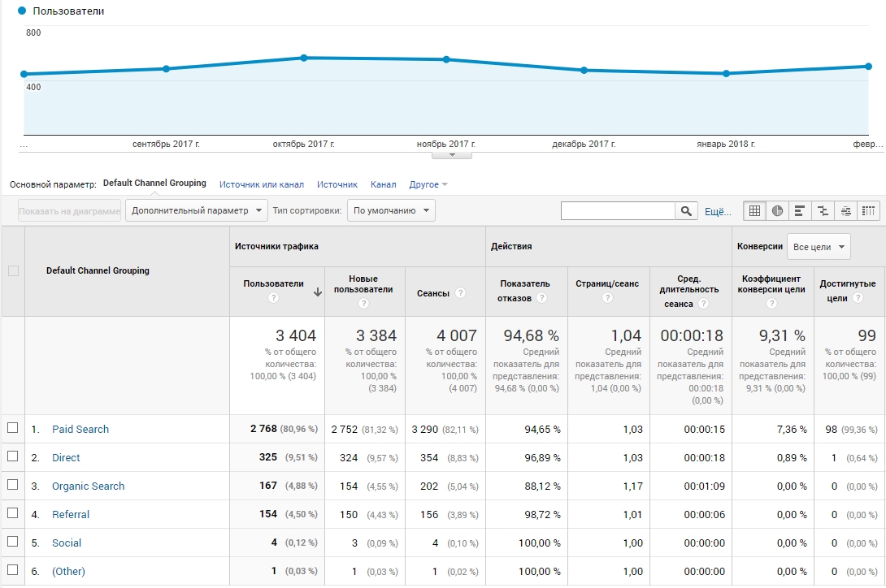
Task: Switch dimension to Источник или канал
Action: pos(262,184)
